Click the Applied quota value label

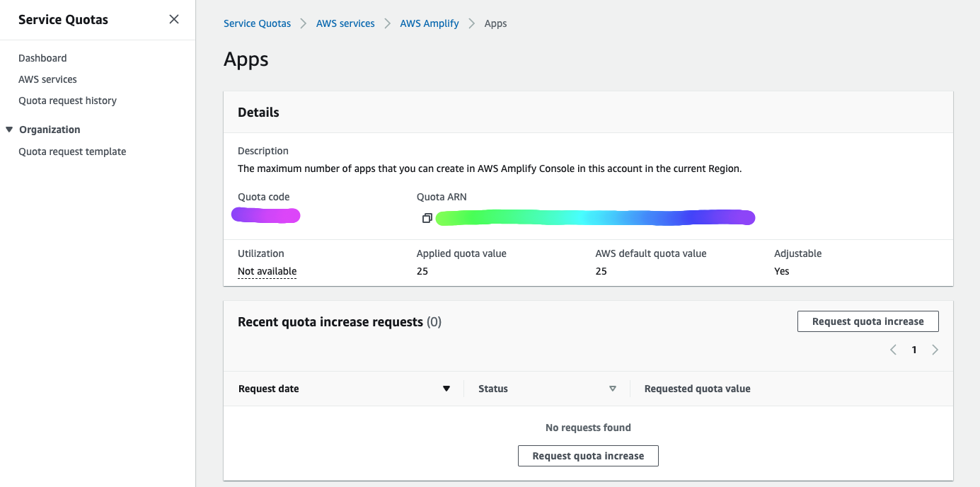click(461, 253)
